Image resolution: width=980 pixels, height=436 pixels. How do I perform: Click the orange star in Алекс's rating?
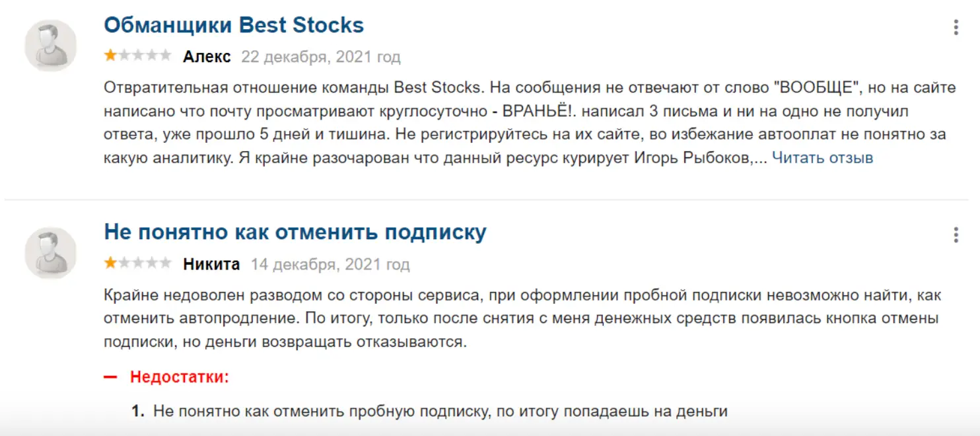[110, 56]
